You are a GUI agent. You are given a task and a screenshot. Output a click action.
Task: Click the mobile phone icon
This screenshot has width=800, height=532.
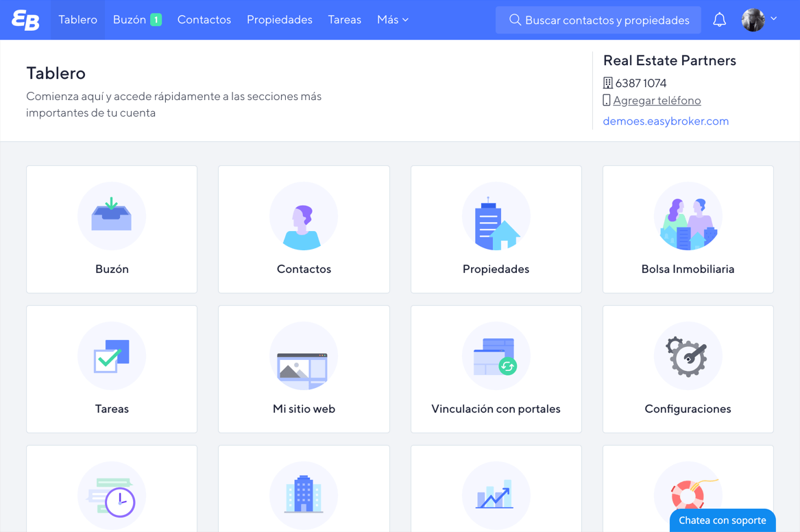click(607, 100)
